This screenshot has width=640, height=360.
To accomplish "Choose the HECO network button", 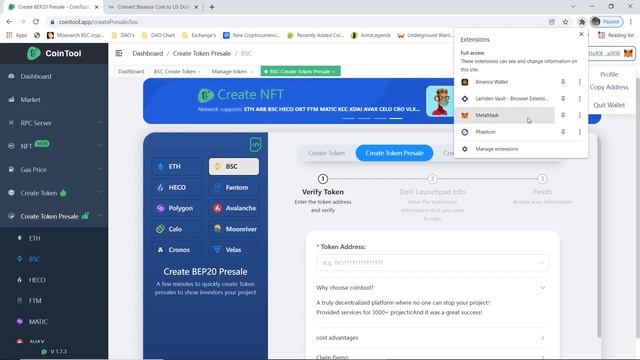I will coord(177,187).
